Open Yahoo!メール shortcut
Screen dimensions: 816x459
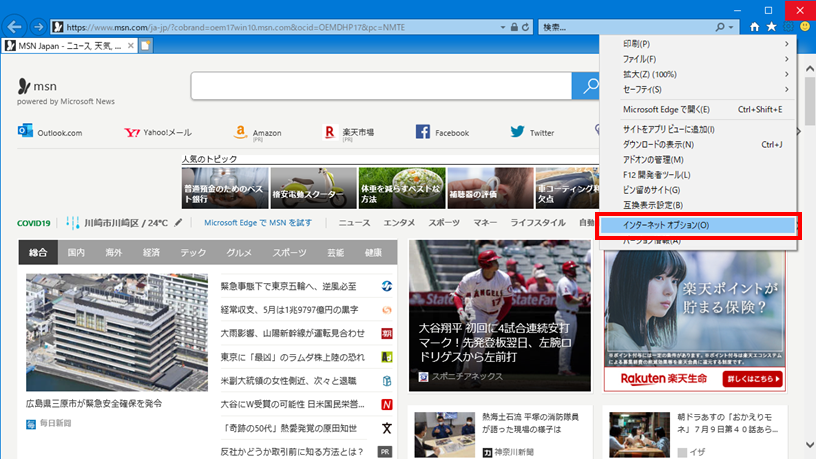point(158,132)
